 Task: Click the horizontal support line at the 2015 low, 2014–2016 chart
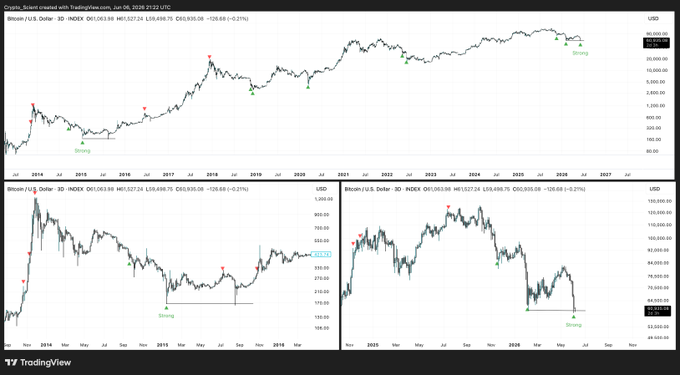(209, 303)
